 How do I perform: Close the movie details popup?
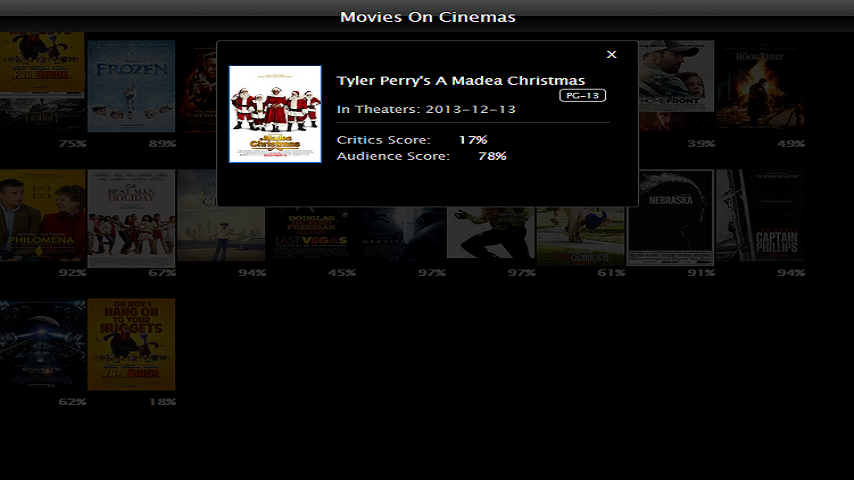(x=611, y=54)
